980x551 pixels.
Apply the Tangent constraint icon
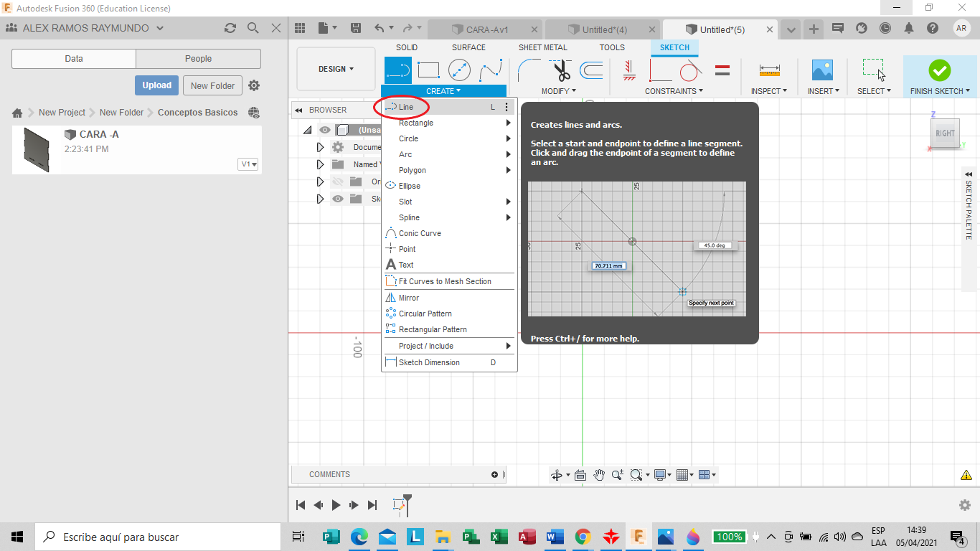(x=690, y=70)
